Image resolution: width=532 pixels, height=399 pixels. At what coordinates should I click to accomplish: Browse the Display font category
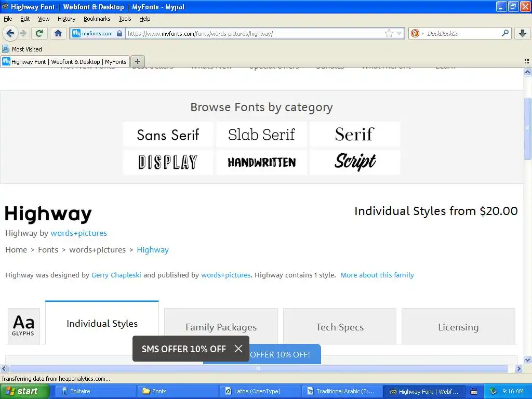(168, 162)
